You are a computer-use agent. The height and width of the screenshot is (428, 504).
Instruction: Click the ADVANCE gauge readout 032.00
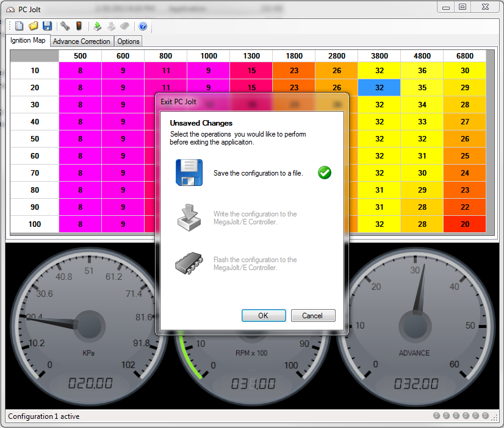[416, 383]
